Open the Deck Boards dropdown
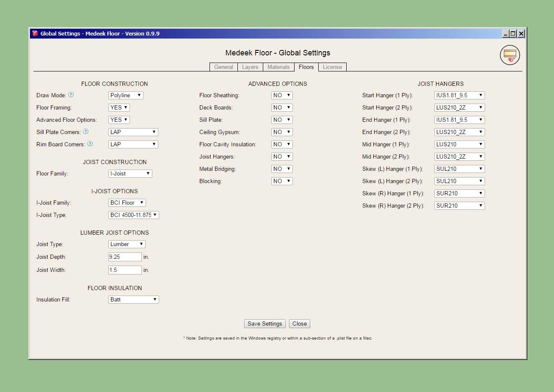Viewport: 554px width, 392px height. tap(282, 107)
